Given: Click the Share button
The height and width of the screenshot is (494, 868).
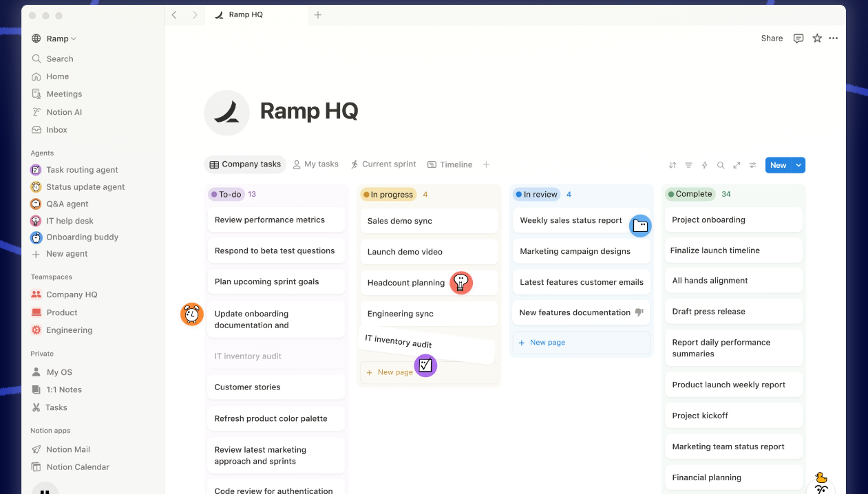Looking at the screenshot, I should point(772,39).
